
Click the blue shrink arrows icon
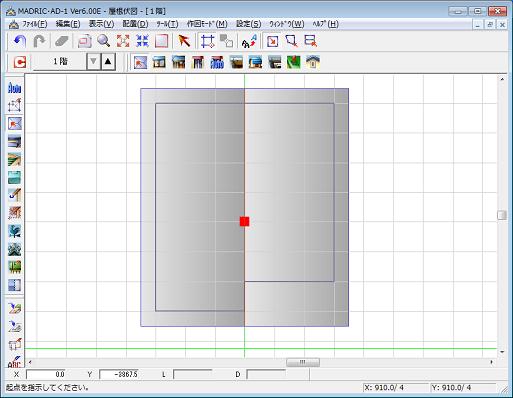pos(142,41)
